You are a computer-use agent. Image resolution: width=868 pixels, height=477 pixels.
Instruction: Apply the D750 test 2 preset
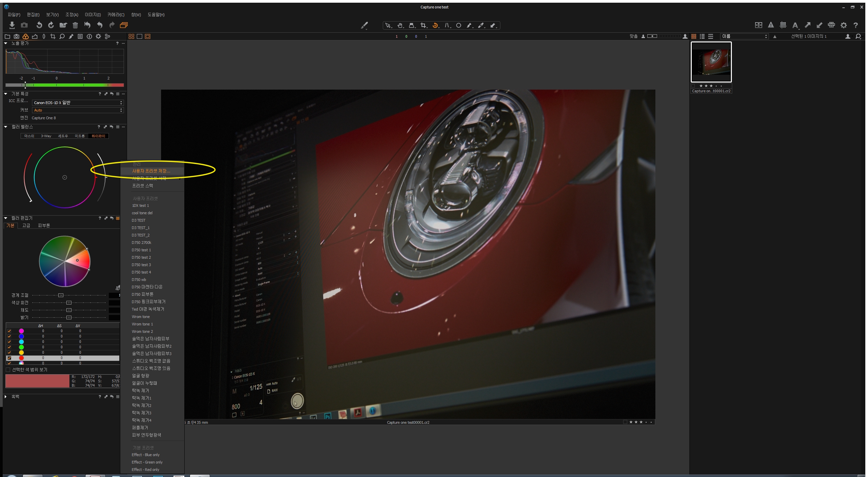pyautogui.click(x=141, y=257)
